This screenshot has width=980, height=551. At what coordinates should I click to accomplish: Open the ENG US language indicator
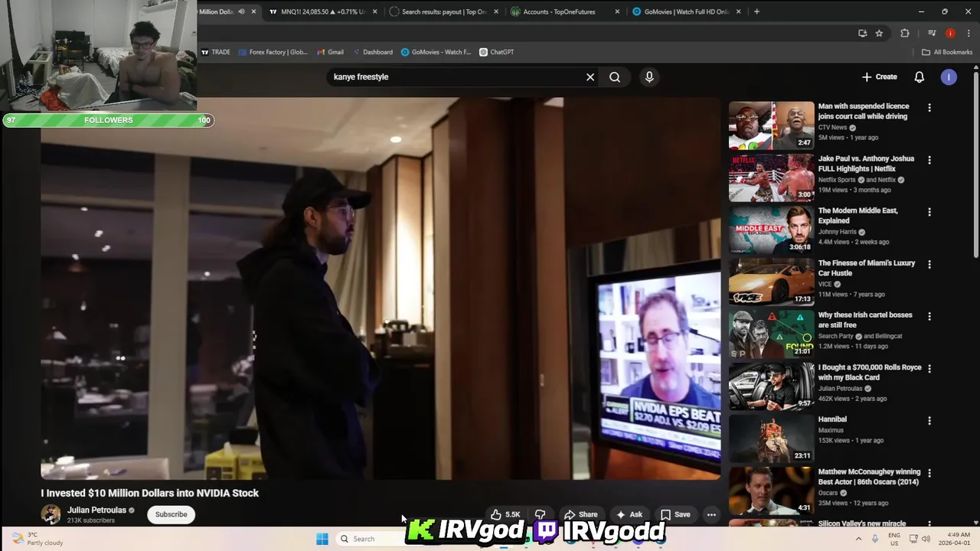[x=894, y=539]
